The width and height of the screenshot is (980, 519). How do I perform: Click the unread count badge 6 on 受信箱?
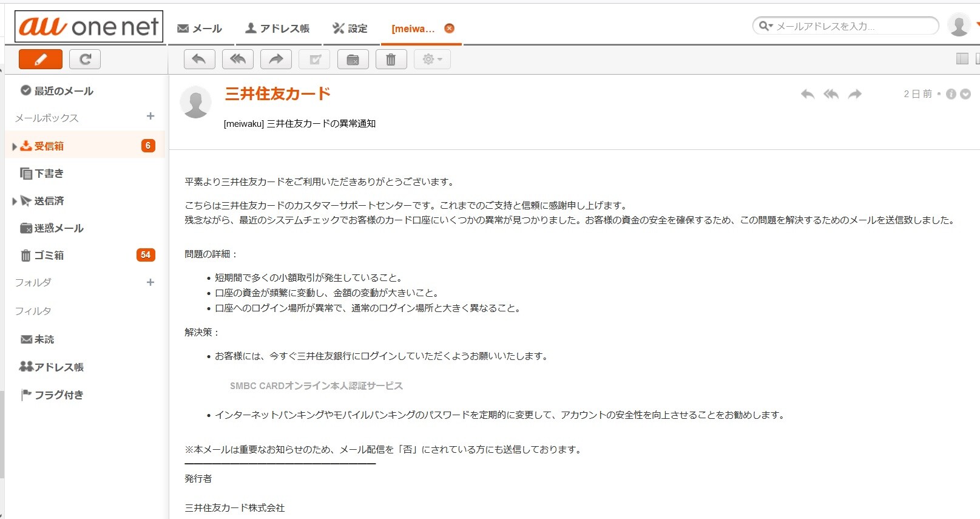[148, 146]
